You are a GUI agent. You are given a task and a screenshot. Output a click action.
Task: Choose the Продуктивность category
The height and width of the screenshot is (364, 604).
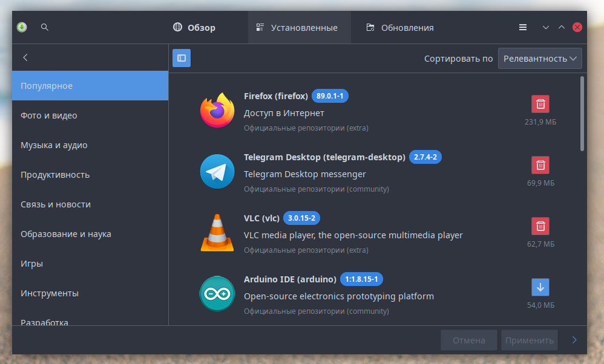(90, 175)
